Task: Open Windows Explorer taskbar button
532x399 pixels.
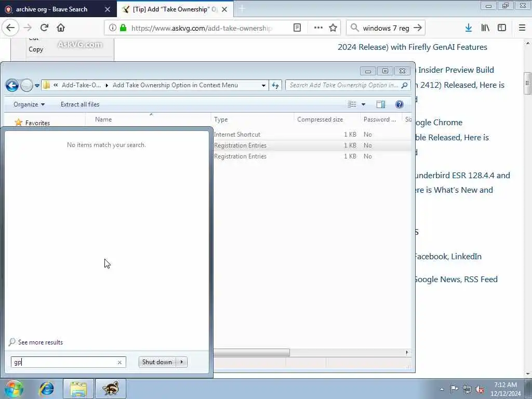Action: tap(78, 389)
